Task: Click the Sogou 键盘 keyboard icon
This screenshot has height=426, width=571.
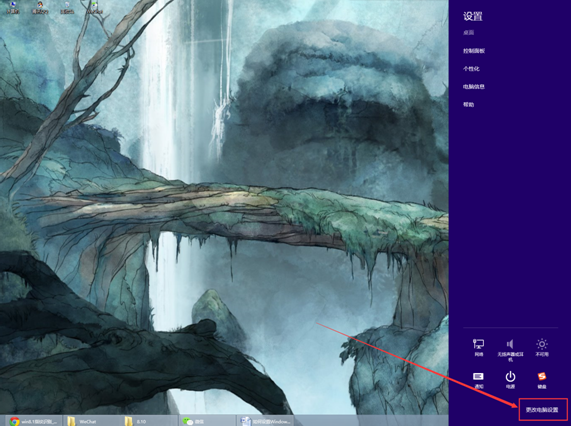Action: (x=542, y=380)
